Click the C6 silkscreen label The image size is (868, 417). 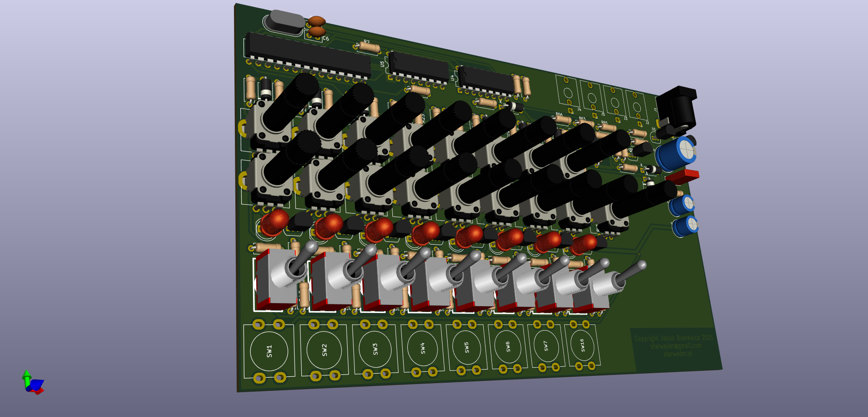pos(325,39)
